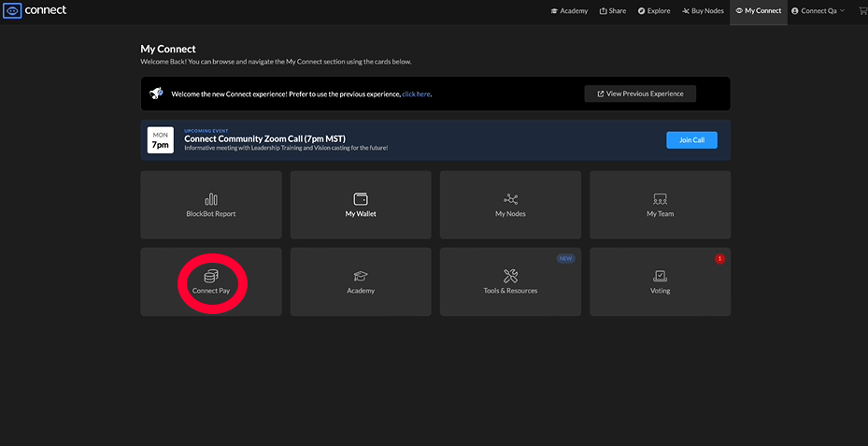Click the Connect eye logo icon
This screenshot has height=446, width=868.
click(x=12, y=10)
